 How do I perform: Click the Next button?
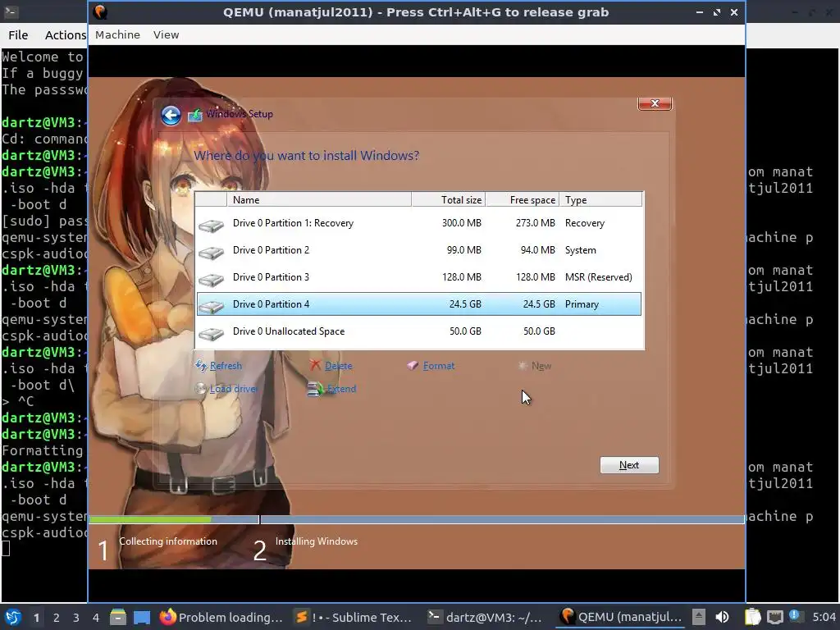pyautogui.click(x=629, y=465)
